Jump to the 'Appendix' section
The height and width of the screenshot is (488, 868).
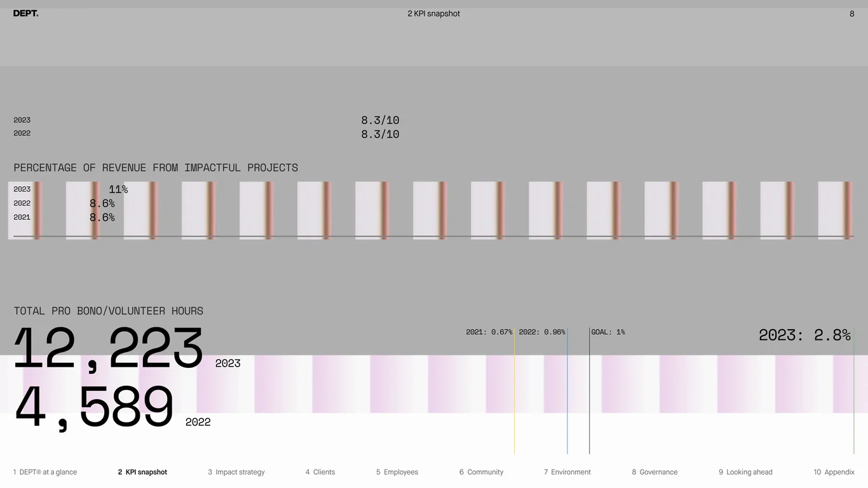tap(834, 472)
